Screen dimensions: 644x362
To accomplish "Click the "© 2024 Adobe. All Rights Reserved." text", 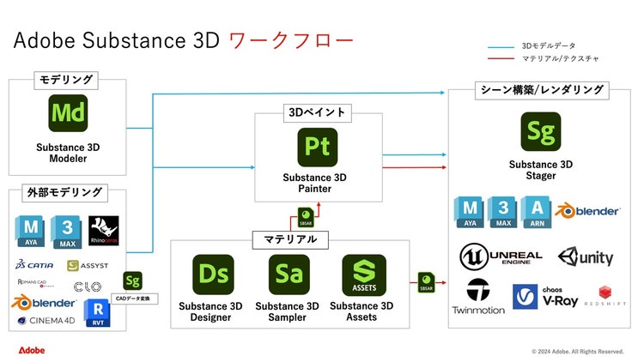I will point(578,352).
